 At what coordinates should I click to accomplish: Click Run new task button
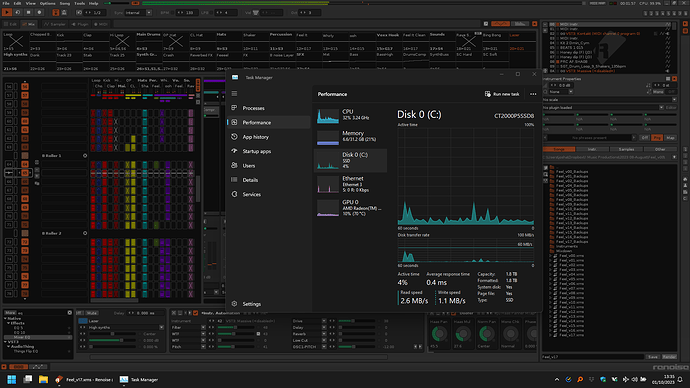(x=502, y=94)
